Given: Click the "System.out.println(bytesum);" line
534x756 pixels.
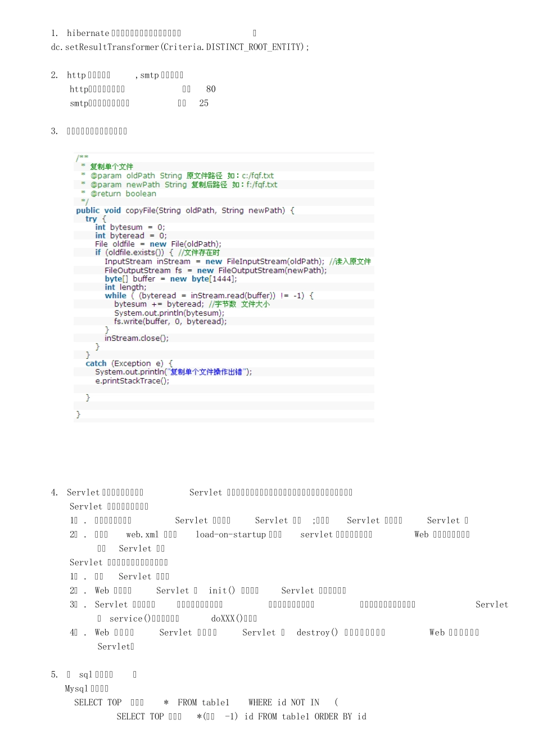Looking at the screenshot, I should (169, 313).
